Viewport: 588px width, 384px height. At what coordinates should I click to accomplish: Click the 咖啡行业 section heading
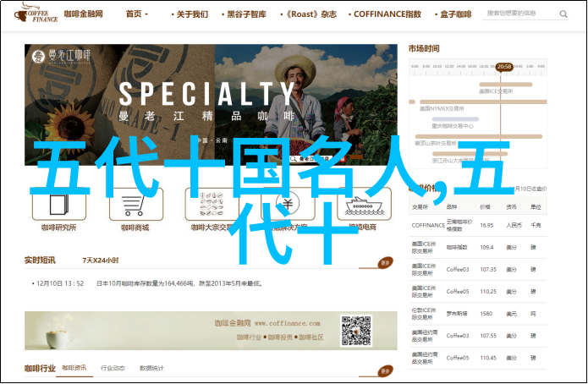pyautogui.click(x=40, y=368)
